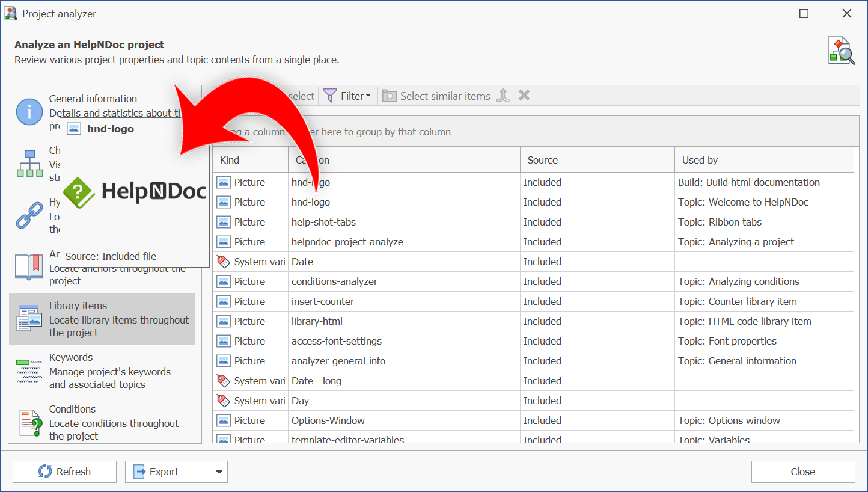Screen dimensions: 868x492
Task: Click the HelpNDoc logo preview thumbnail
Action: 135,191
